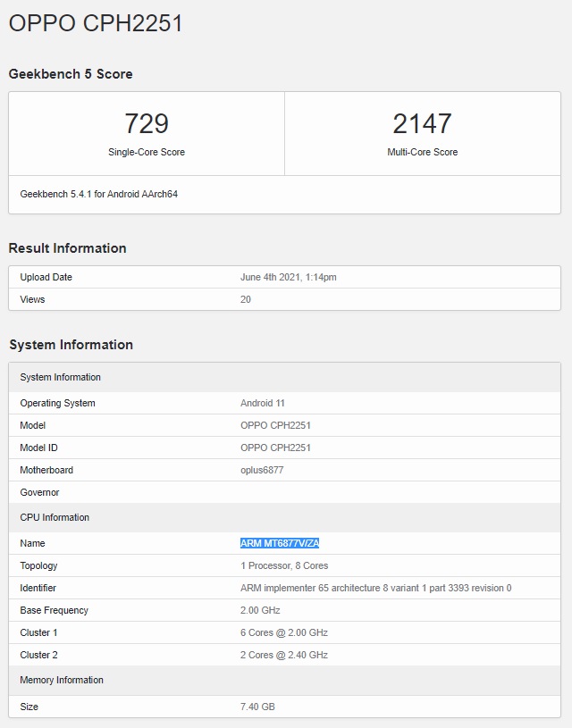This screenshot has width=572, height=728.
Task: Select the oplus6877 motherboard value
Action: tap(262, 470)
